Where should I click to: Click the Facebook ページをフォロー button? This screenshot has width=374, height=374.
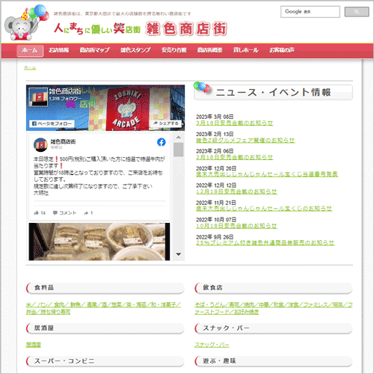[x=52, y=124]
